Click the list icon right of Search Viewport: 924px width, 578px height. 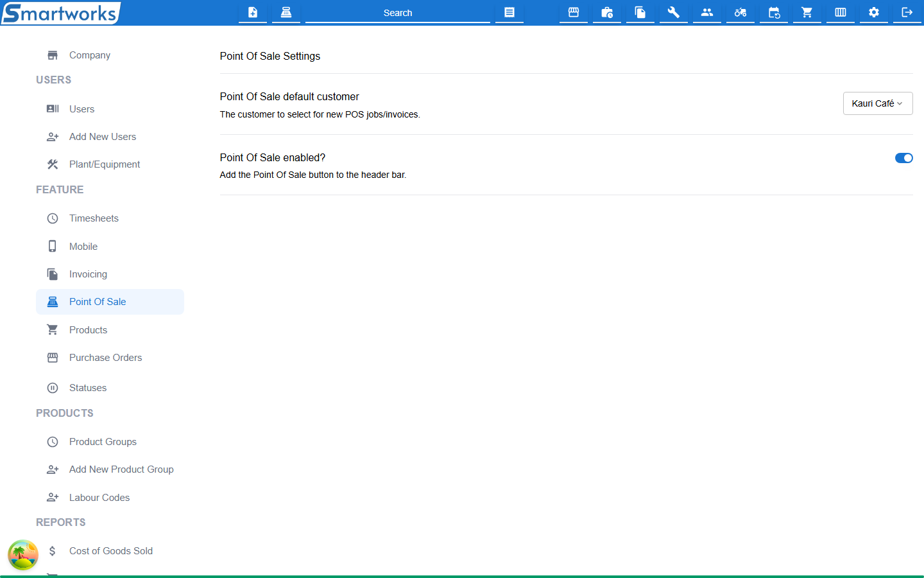point(509,12)
